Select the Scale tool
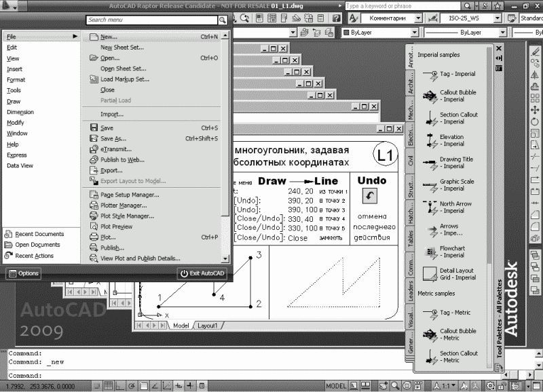 [x=535, y=133]
